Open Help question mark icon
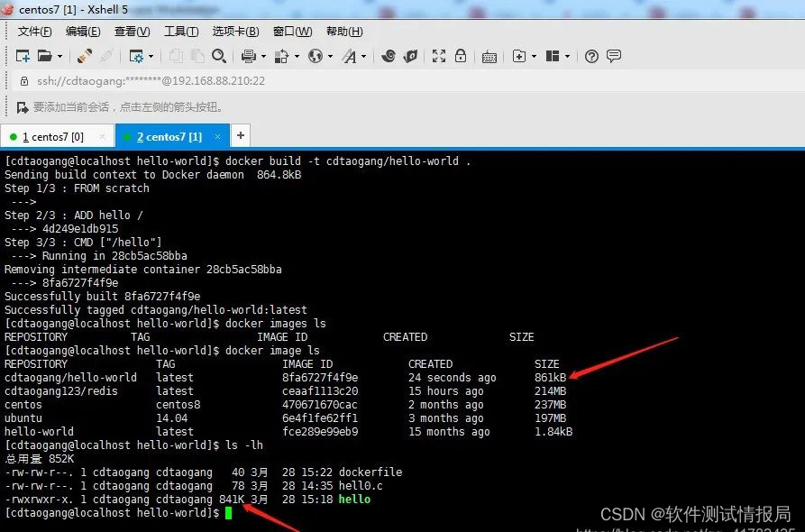 tap(591, 57)
